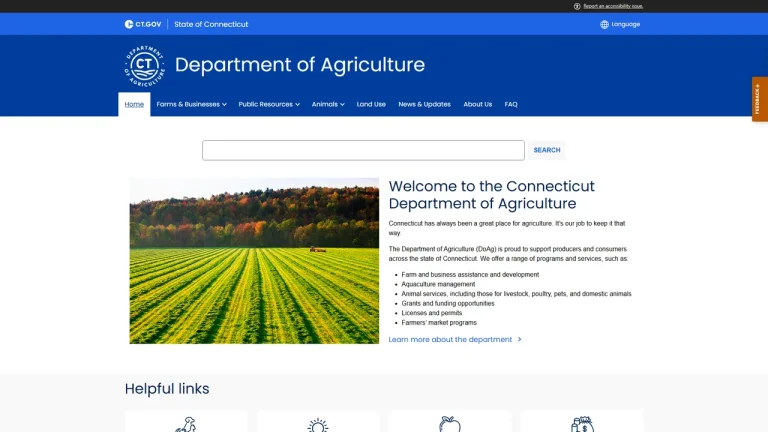Open News & Updates menu item

click(x=424, y=104)
